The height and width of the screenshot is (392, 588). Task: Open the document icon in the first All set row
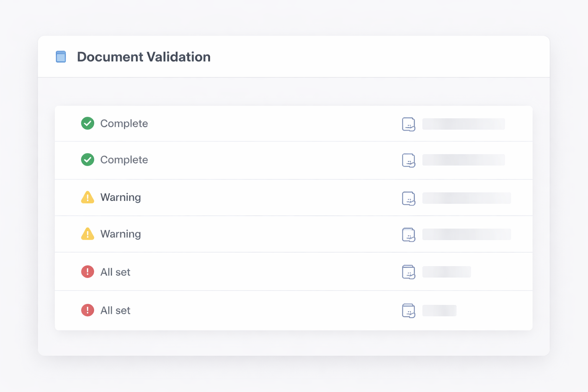click(x=408, y=272)
